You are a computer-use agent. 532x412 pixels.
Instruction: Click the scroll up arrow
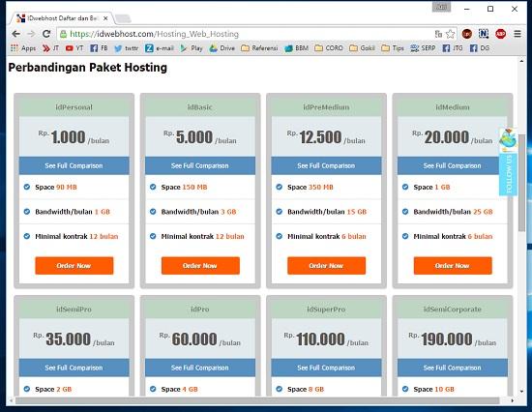[x=521, y=61]
